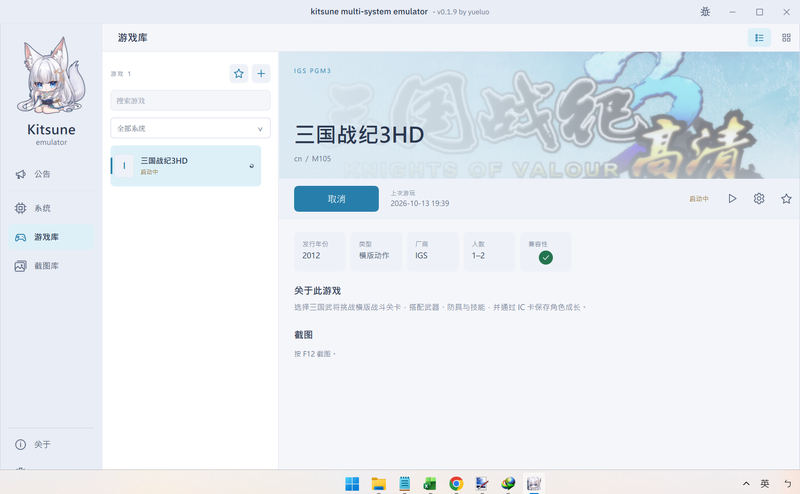The width and height of the screenshot is (800, 494).
Task: Click the play triangle icon
Action: 732,199
